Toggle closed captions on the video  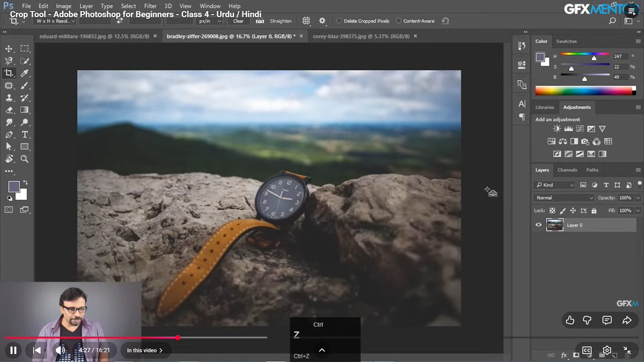point(587,350)
